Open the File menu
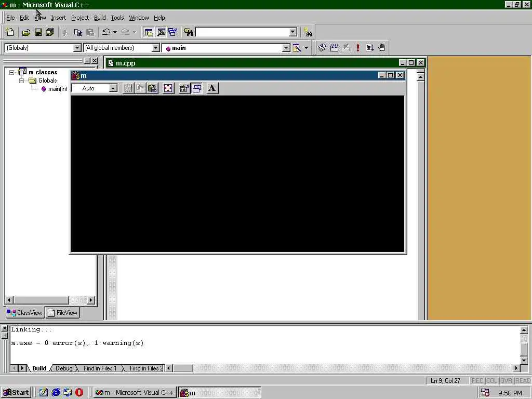Image resolution: width=532 pixels, height=399 pixels. (10, 18)
